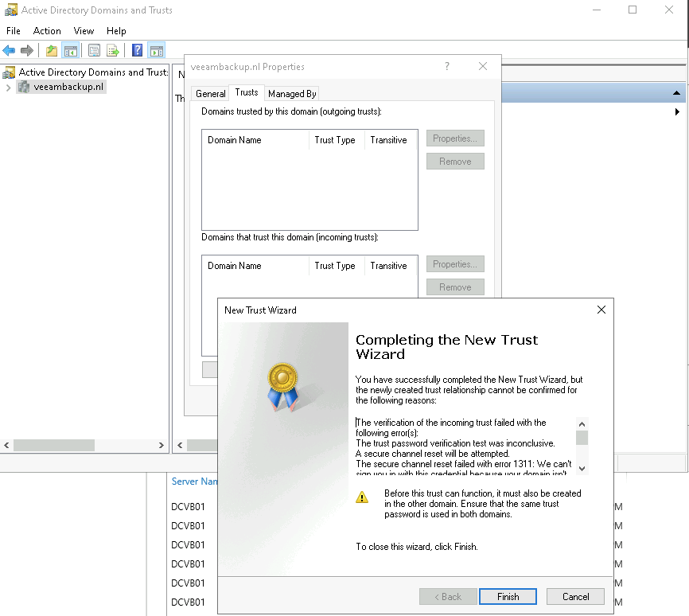Switch to the General tab
Screen dimensions: 689x616
tap(211, 93)
